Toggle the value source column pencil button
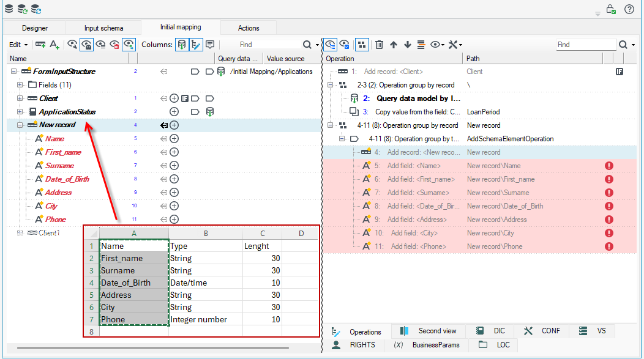 195,44
